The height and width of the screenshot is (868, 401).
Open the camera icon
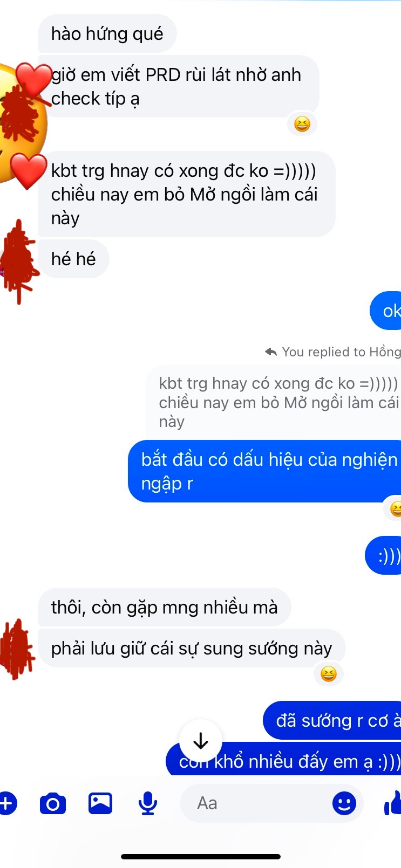53,804
